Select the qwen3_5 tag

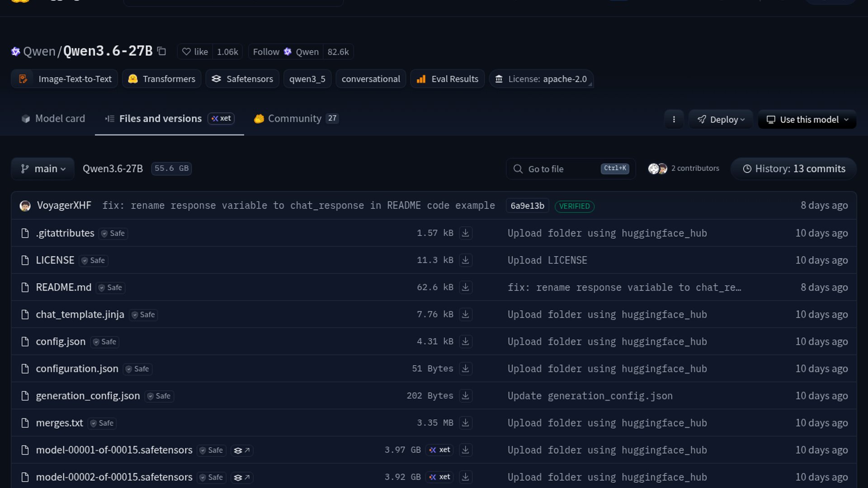(307, 79)
